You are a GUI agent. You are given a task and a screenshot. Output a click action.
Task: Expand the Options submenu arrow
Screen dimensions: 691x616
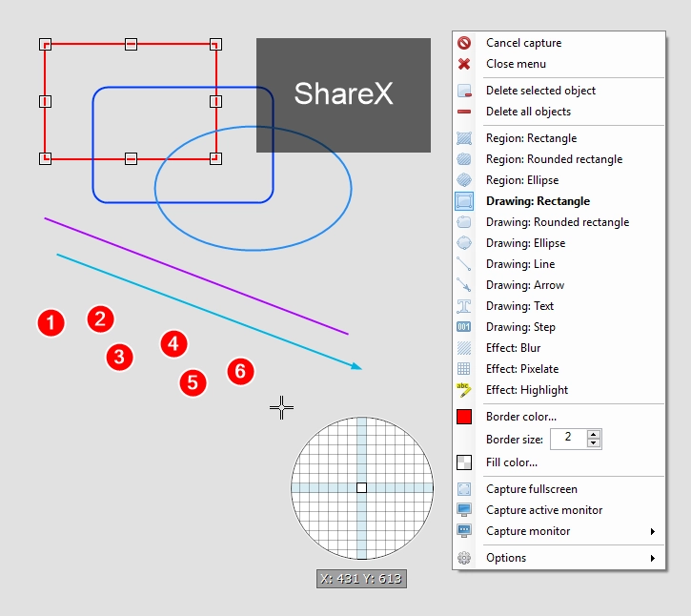(x=653, y=558)
